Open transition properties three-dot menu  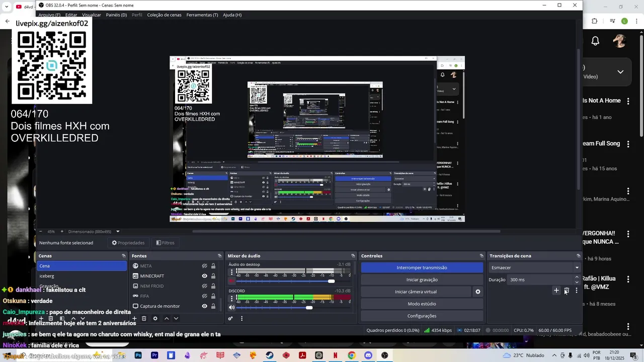[577, 291]
